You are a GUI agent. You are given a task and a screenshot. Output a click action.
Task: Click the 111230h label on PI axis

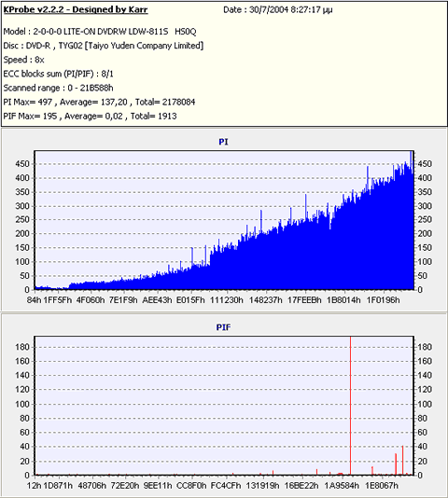(227, 299)
